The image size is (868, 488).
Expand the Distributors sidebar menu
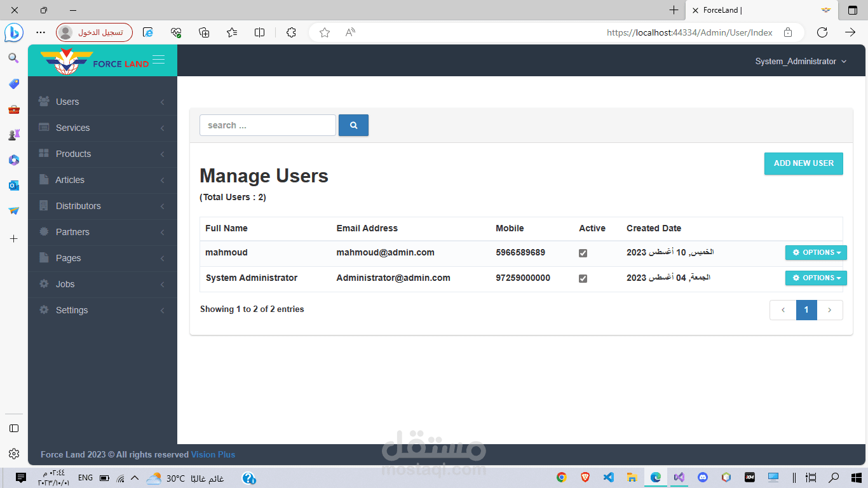[102, 206]
